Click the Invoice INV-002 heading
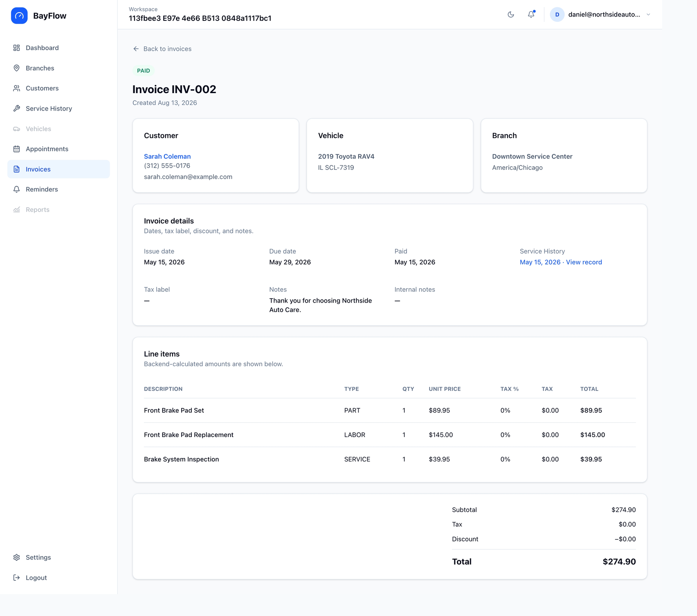697x616 pixels. pyautogui.click(x=174, y=89)
